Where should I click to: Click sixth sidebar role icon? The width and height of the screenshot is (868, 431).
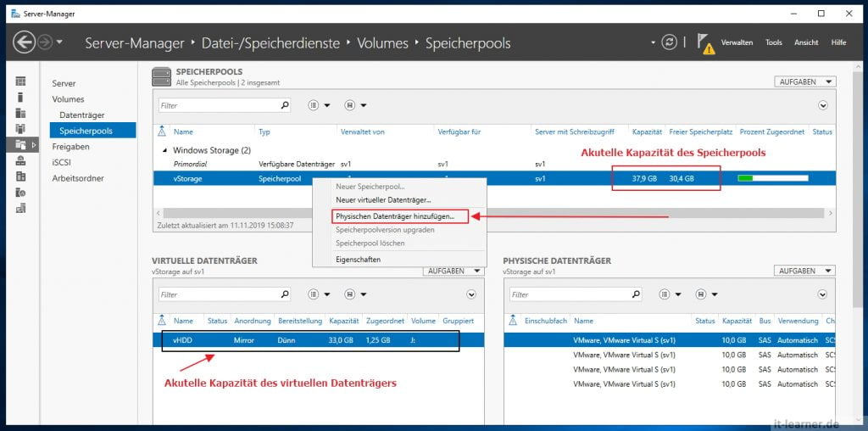[20, 160]
